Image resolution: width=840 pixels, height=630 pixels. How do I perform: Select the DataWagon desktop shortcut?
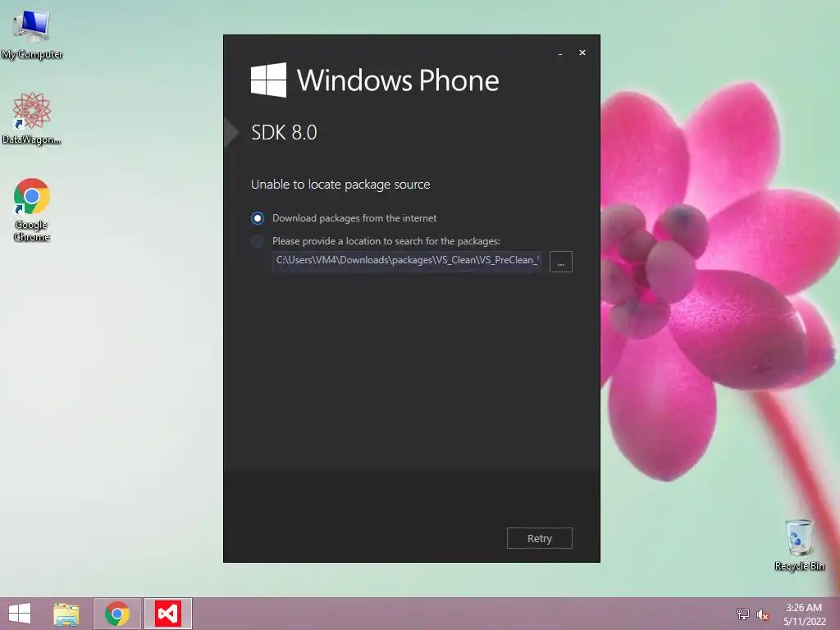[x=32, y=118]
